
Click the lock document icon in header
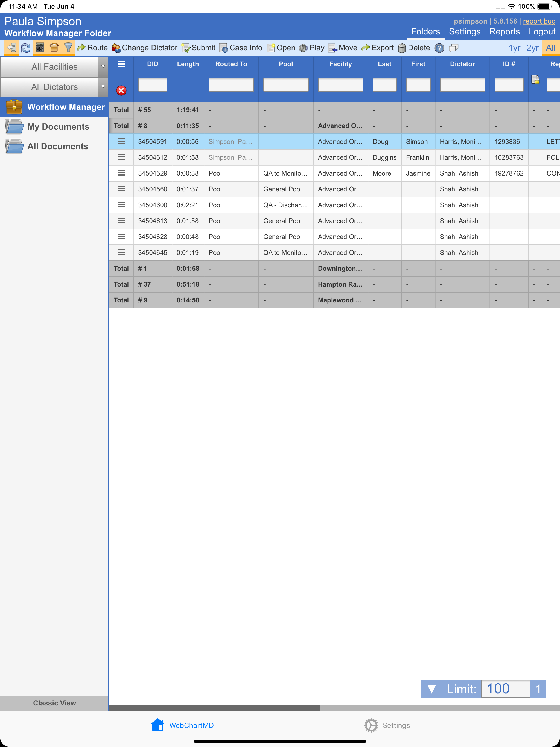pos(535,79)
